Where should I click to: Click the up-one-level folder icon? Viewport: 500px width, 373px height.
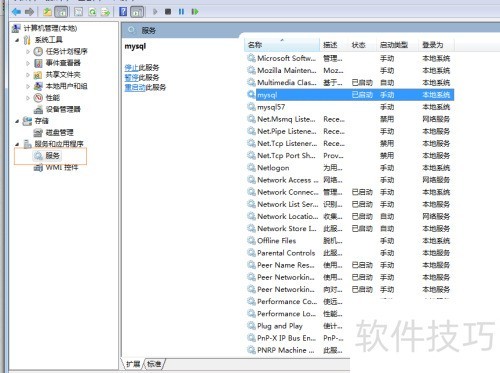click(x=47, y=12)
